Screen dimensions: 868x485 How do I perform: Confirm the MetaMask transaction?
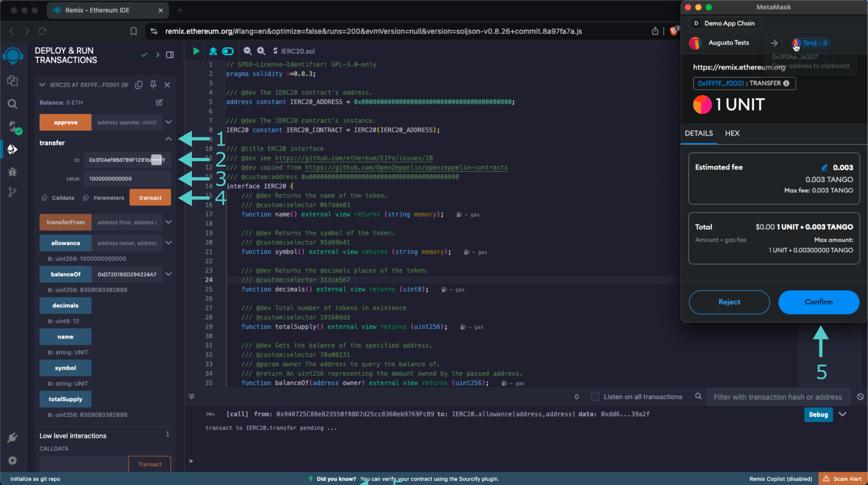click(x=819, y=302)
